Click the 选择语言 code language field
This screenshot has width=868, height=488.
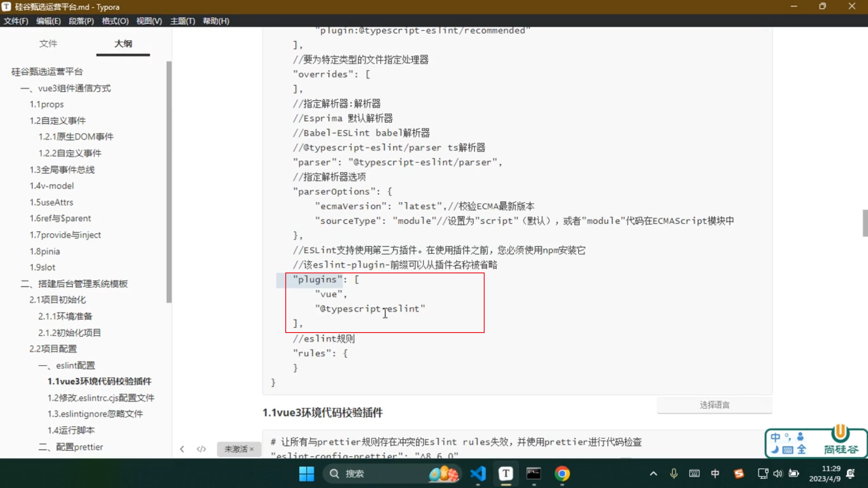[714, 405]
